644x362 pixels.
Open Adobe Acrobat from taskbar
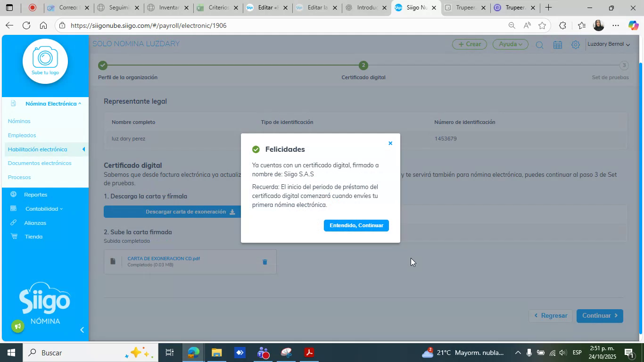(309, 353)
